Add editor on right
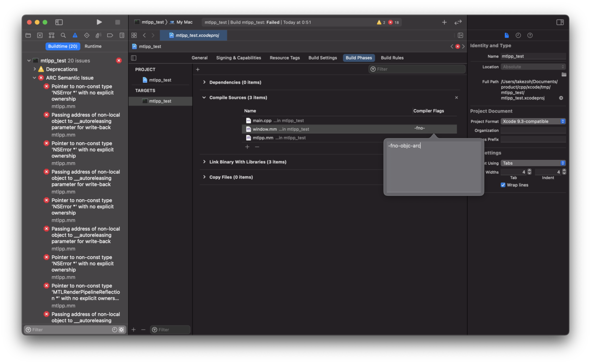 coord(460,35)
